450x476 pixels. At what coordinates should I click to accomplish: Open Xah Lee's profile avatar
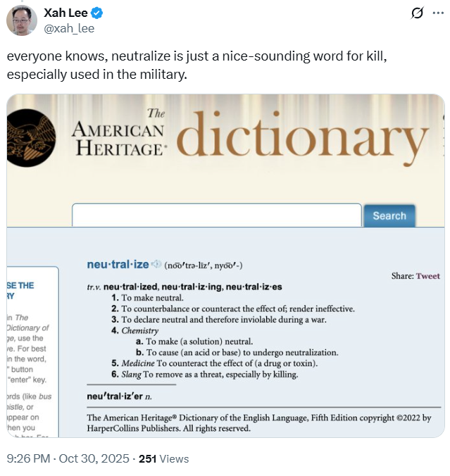tap(22, 20)
